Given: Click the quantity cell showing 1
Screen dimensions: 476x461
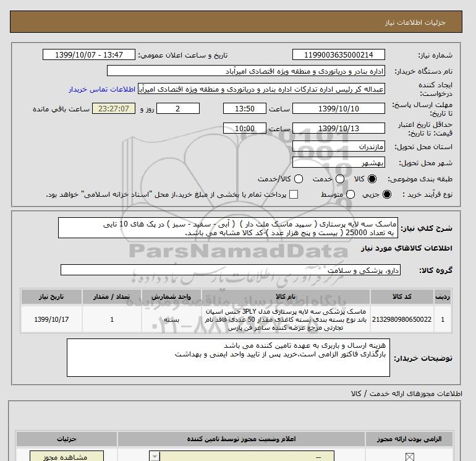Looking at the screenshot, I should click(112, 319).
